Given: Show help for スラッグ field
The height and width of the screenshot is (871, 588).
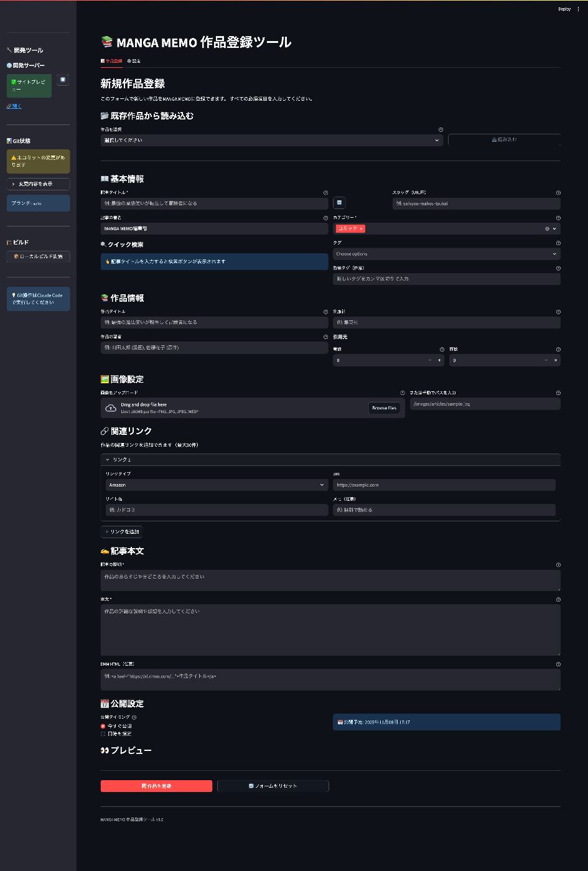Looking at the screenshot, I should (558, 193).
